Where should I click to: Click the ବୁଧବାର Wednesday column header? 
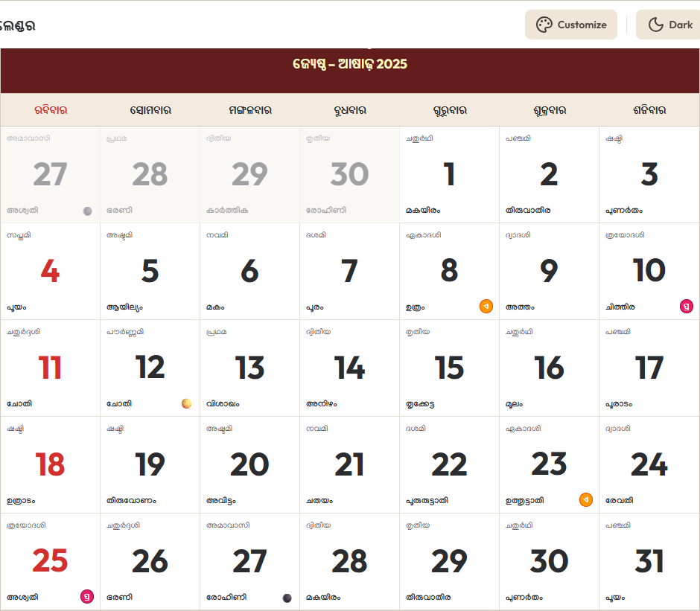click(x=350, y=110)
